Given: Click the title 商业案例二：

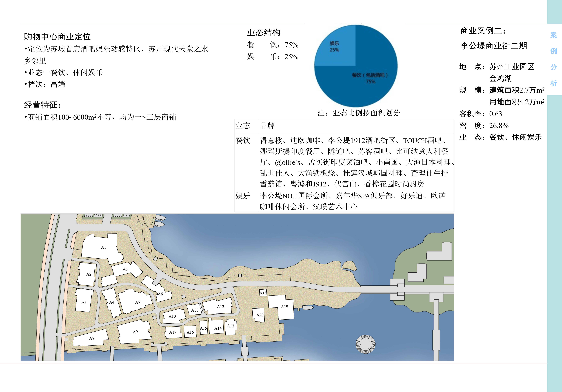Looking at the screenshot, I should pos(483,31).
